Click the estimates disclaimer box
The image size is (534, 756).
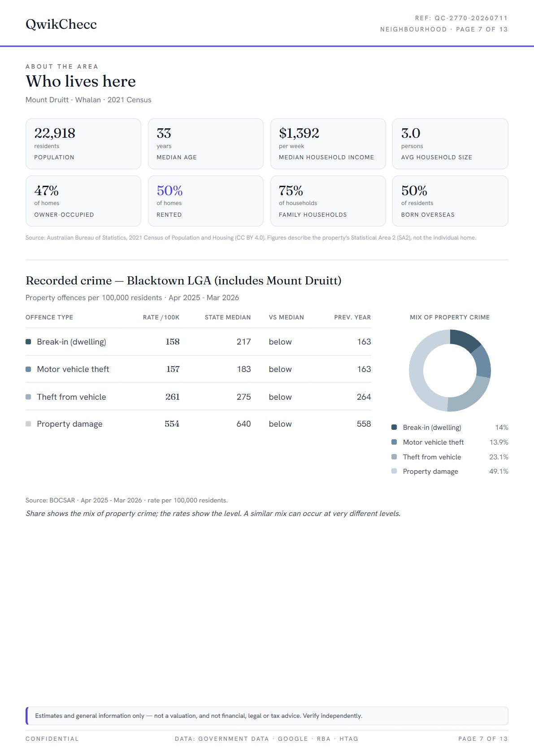[267, 716]
